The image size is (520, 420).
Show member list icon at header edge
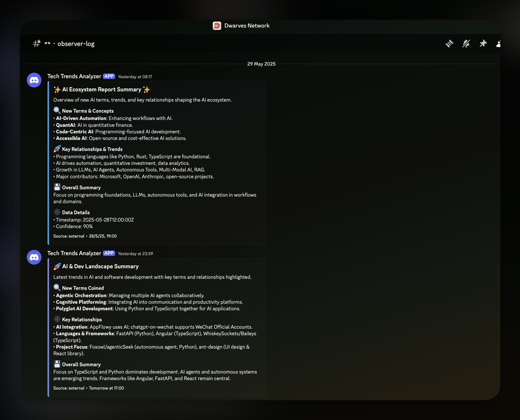pos(498,44)
